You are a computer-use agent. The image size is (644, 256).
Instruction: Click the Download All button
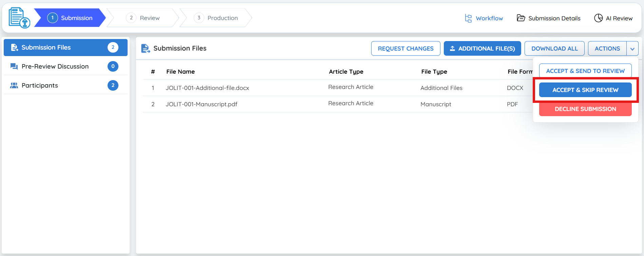554,49
